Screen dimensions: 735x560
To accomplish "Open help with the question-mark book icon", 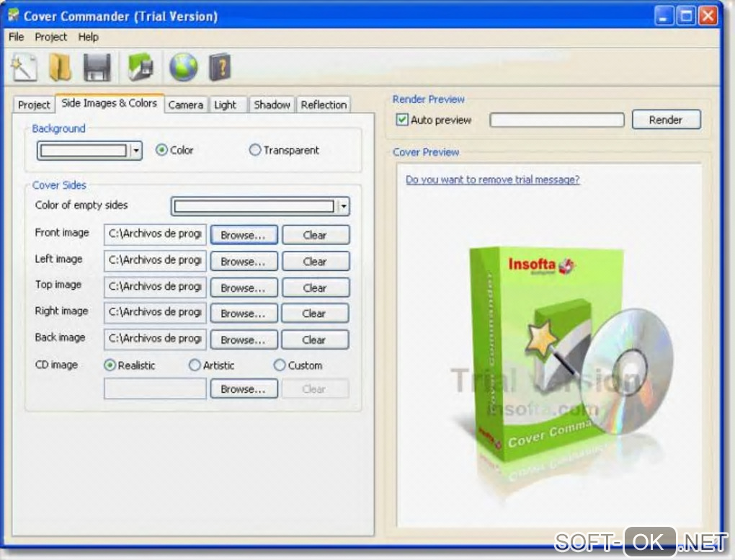I will (219, 68).
